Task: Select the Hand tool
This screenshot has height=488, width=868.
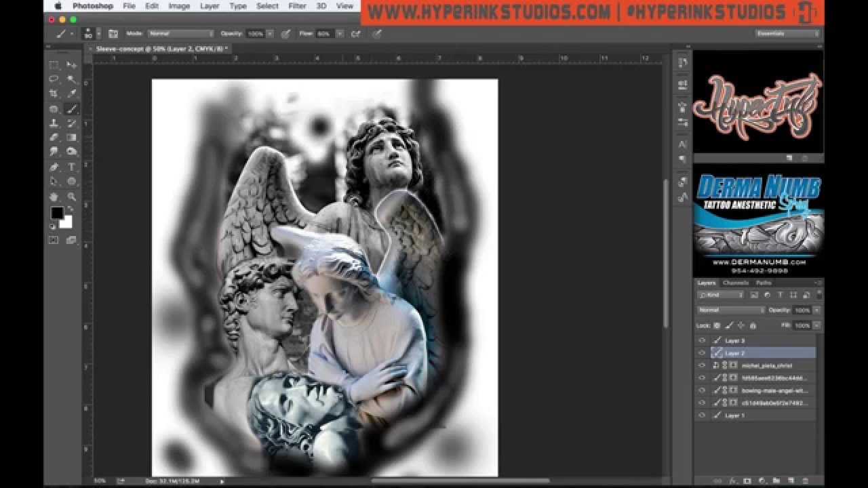Action: (x=54, y=197)
